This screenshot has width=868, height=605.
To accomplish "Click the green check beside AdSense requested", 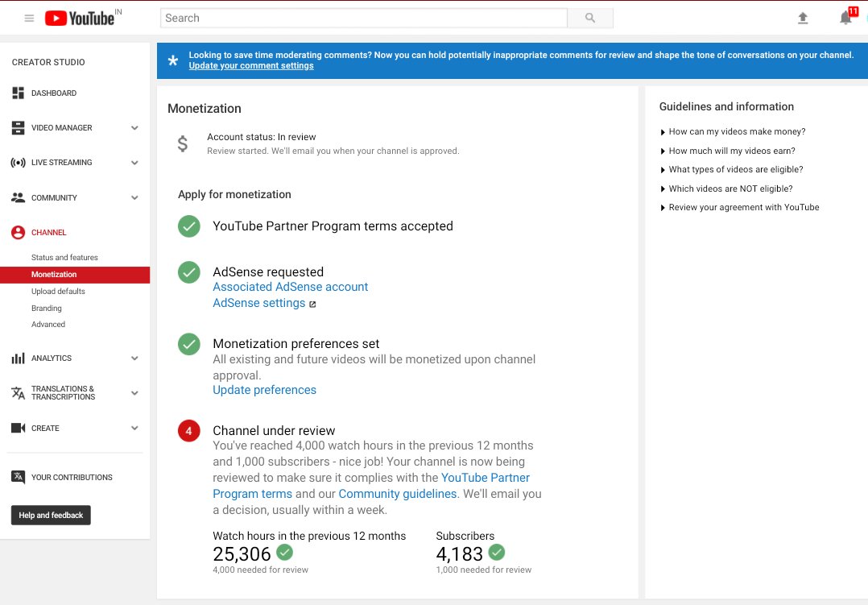I will [188, 272].
